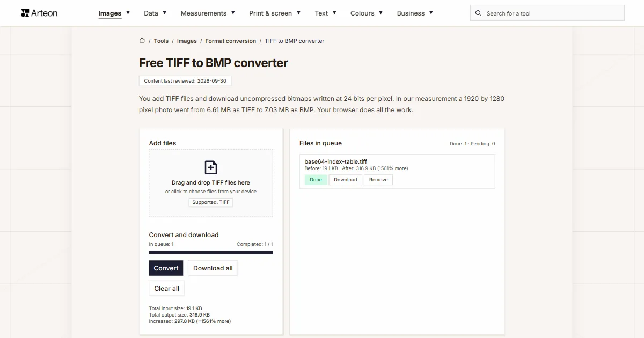The image size is (644, 338).
Task: Click the In queue: 1 text
Action: (x=161, y=244)
